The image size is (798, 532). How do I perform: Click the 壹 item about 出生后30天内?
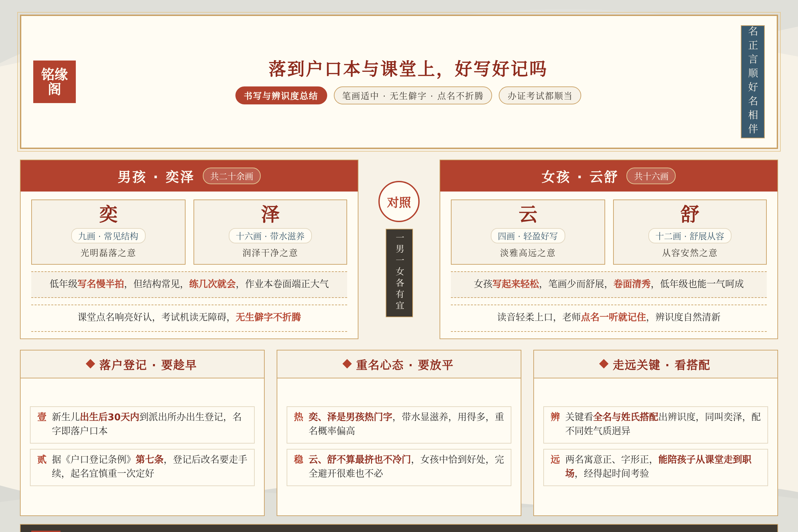142,425
